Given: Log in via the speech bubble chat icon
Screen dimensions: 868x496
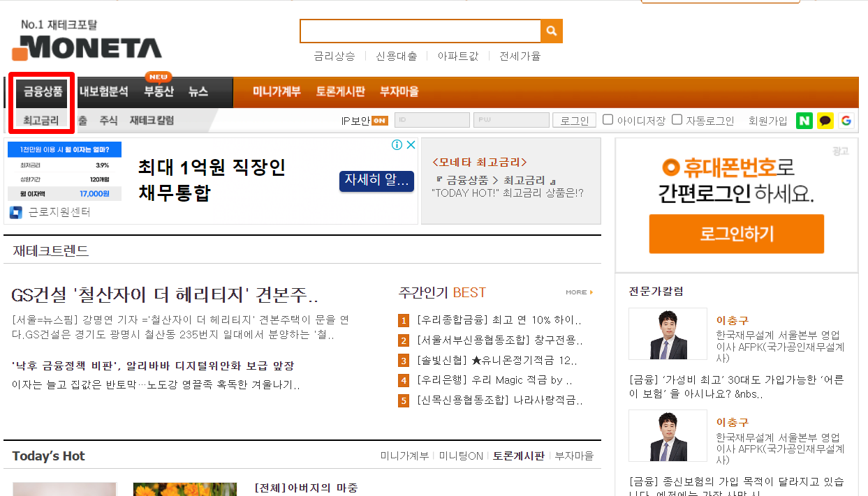Looking at the screenshot, I should tap(825, 121).
